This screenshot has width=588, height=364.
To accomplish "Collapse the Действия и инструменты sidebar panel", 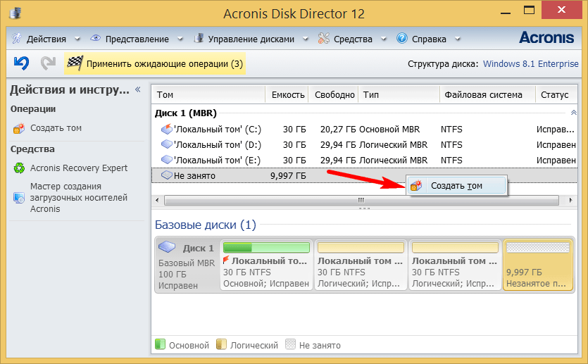I will pyautogui.click(x=138, y=89).
